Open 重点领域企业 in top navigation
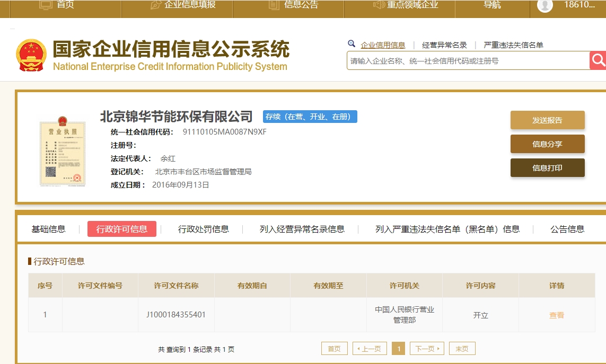606x364 pixels. click(x=406, y=5)
